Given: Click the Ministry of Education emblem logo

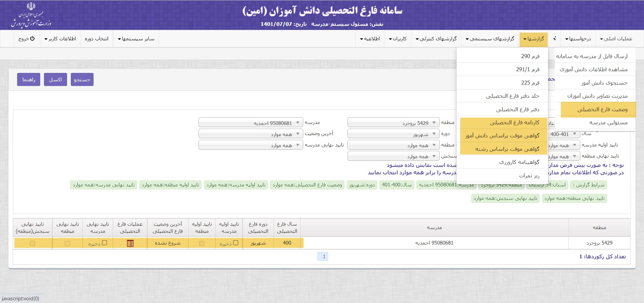Looking at the screenshot, I should (31, 15).
